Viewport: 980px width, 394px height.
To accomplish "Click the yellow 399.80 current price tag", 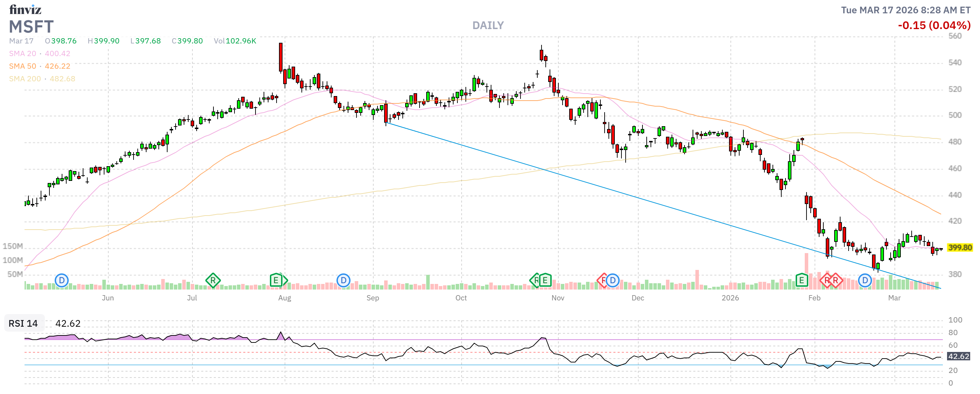I will [x=959, y=247].
